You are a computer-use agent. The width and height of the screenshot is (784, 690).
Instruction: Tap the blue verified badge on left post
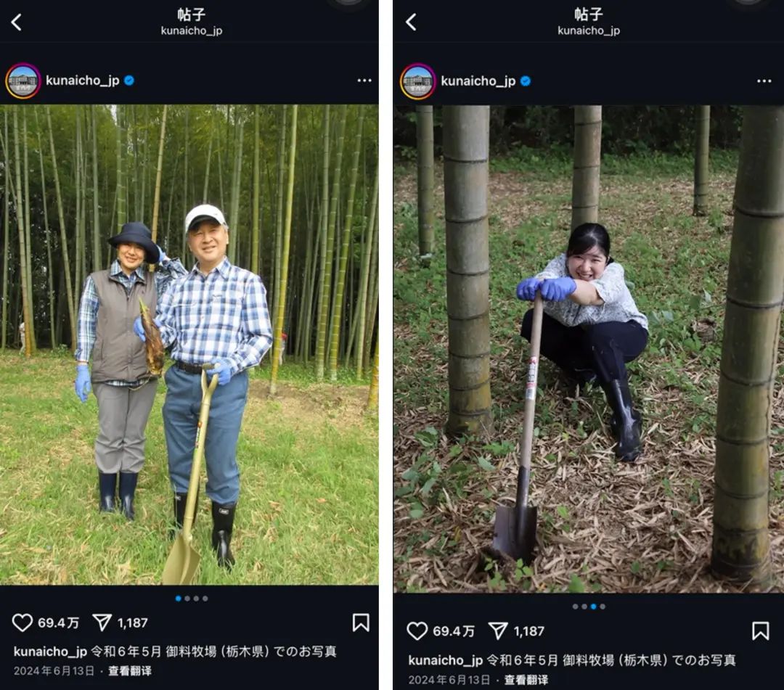(129, 81)
